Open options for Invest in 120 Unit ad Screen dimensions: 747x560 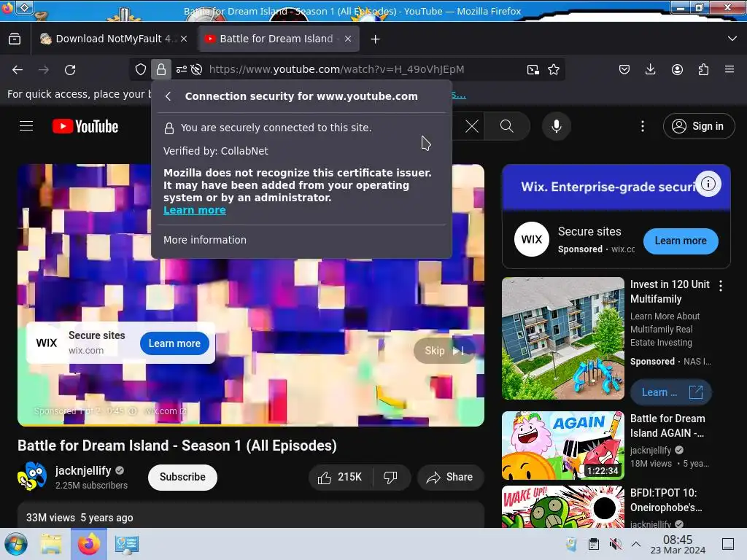point(720,286)
